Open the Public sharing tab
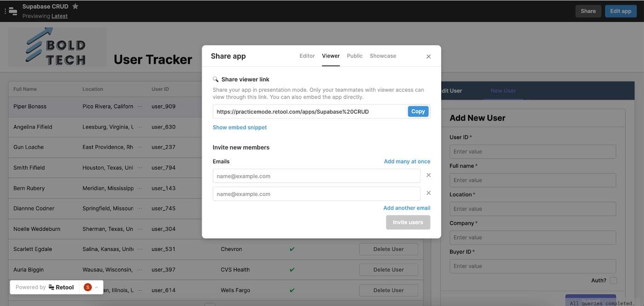This screenshot has width=644, height=306. (x=355, y=56)
